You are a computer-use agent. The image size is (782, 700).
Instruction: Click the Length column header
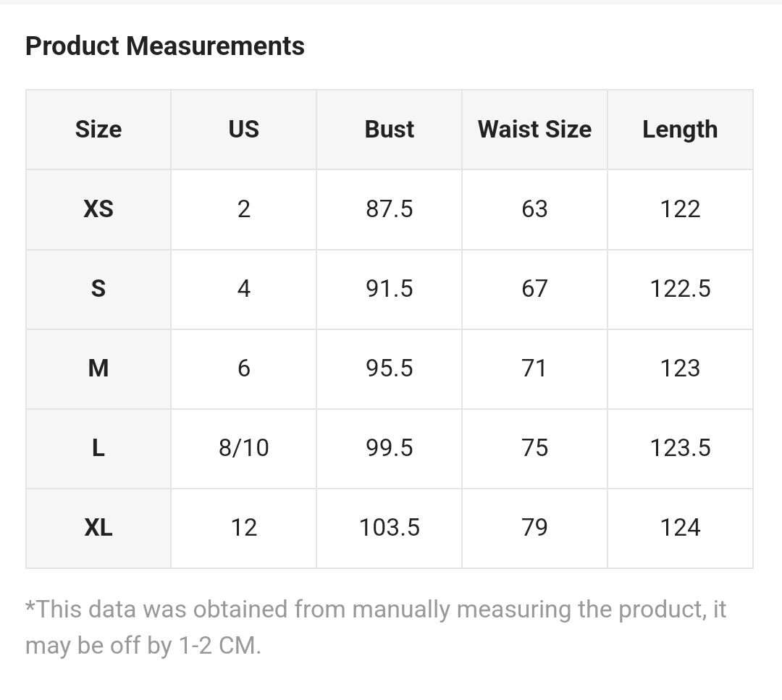[680, 130]
